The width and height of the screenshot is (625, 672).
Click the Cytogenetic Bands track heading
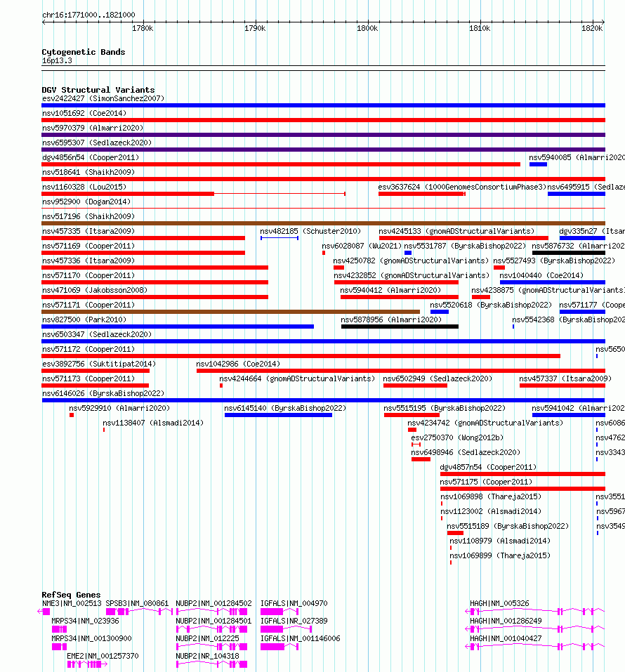pos(84,52)
